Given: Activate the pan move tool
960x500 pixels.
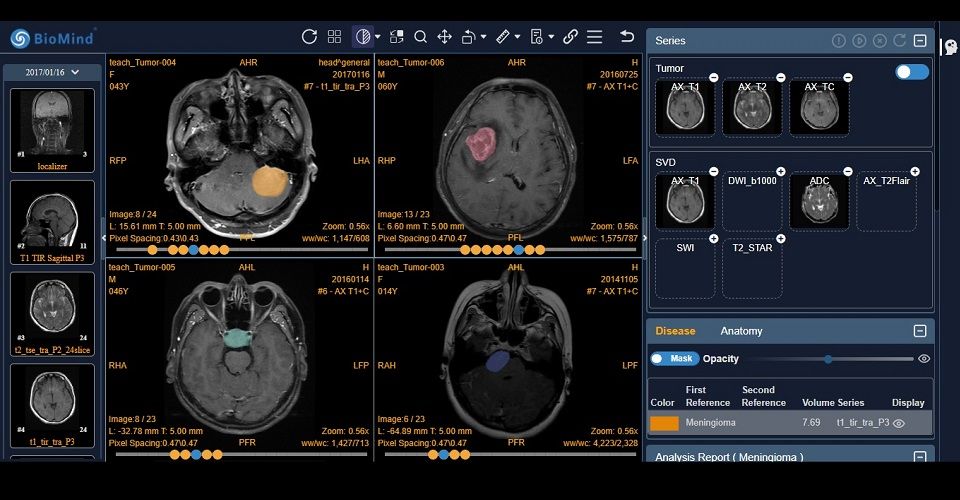Looking at the screenshot, I should [445, 37].
